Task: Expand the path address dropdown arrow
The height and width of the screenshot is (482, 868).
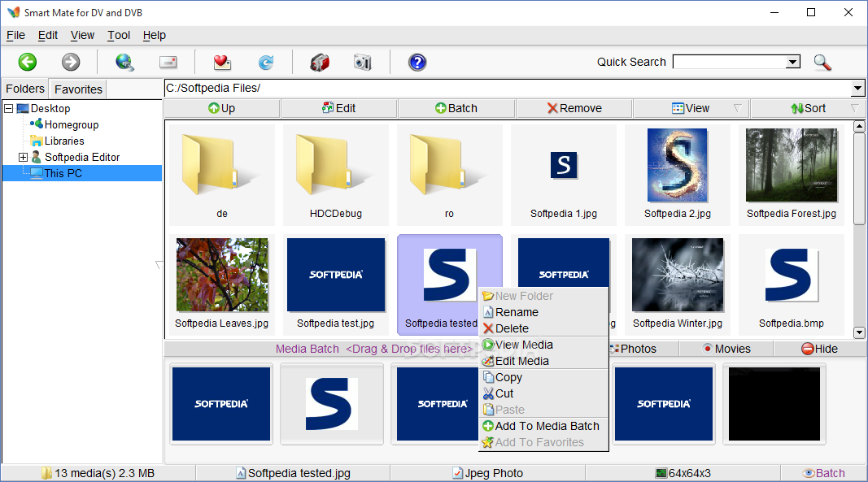Action: click(857, 88)
